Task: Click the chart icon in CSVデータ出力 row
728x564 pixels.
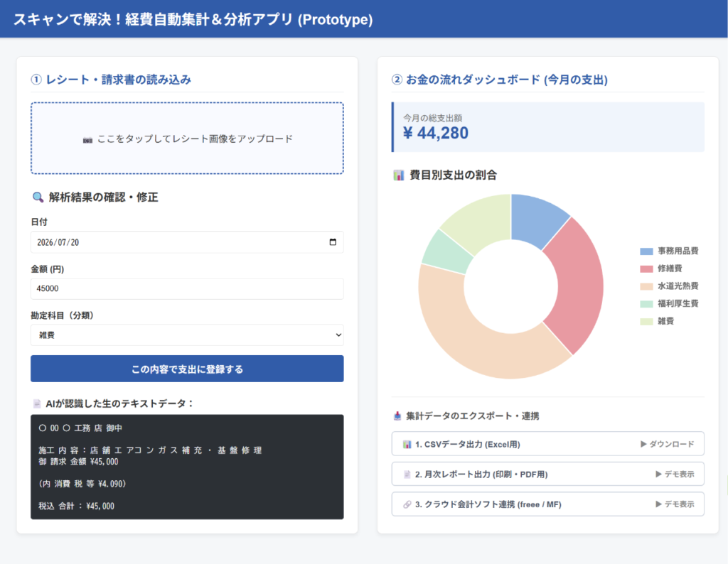Action: point(407,445)
